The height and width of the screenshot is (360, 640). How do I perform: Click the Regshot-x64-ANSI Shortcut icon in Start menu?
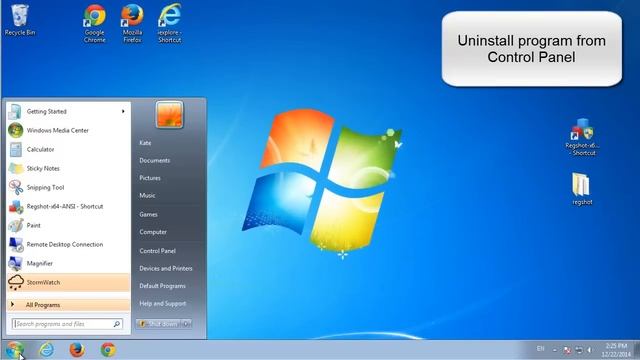tap(16, 207)
